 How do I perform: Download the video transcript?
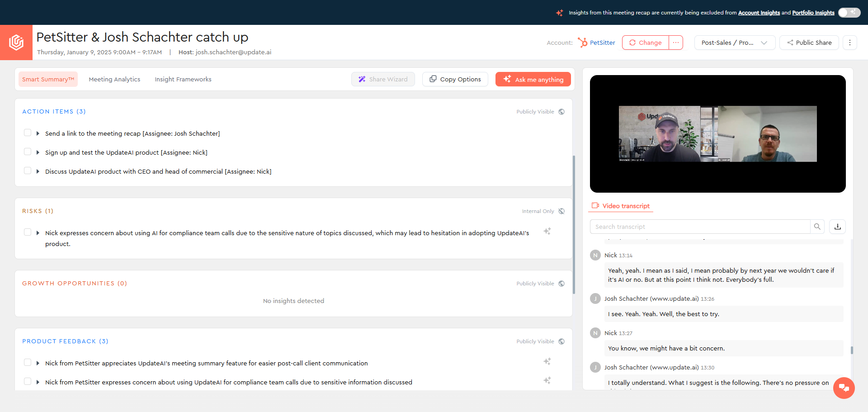click(x=838, y=227)
